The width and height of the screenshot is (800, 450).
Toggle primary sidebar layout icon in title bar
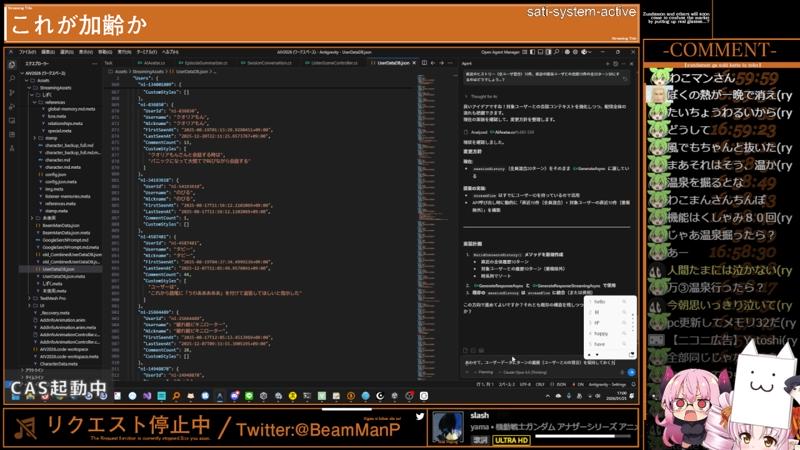[532, 52]
